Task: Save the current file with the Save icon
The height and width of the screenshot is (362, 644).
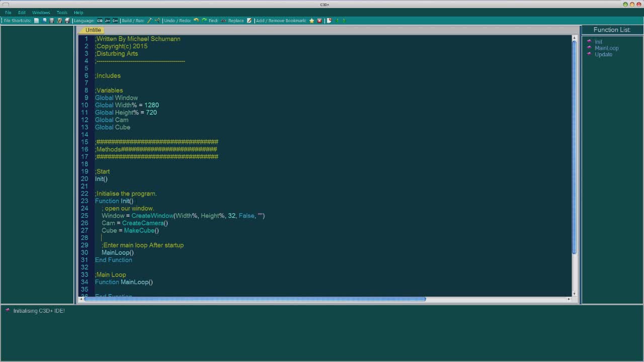Action: click(51, 21)
